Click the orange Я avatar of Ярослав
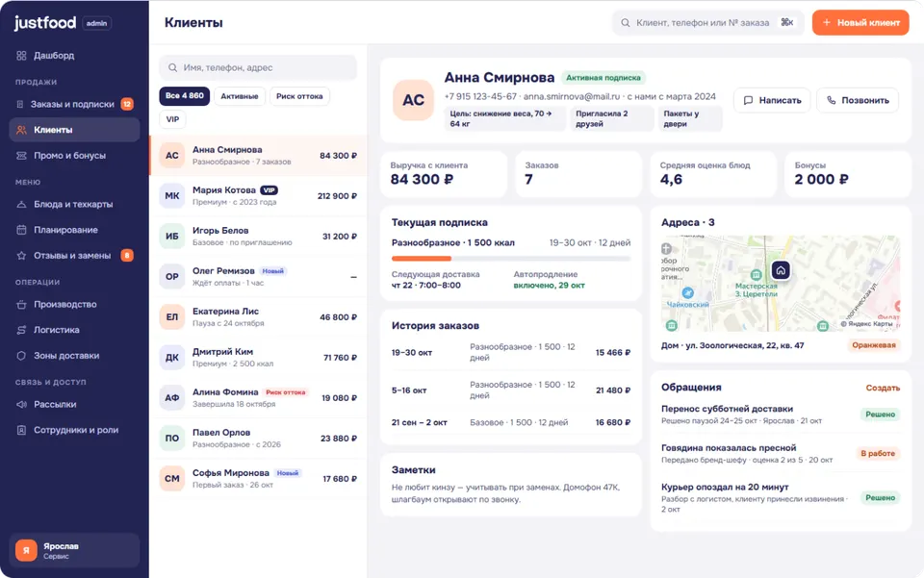Viewport: 924px width, 578px height. tap(26, 550)
